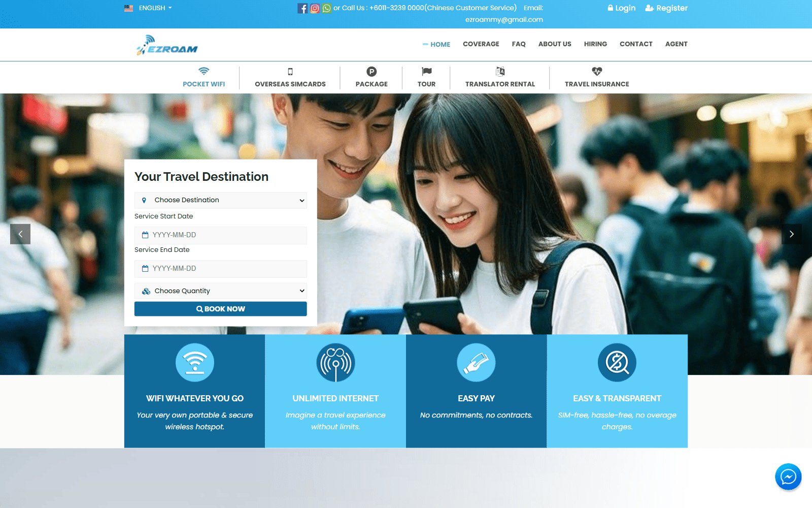The height and width of the screenshot is (508, 812).
Task: Open the COVERAGE menu item
Action: click(481, 44)
